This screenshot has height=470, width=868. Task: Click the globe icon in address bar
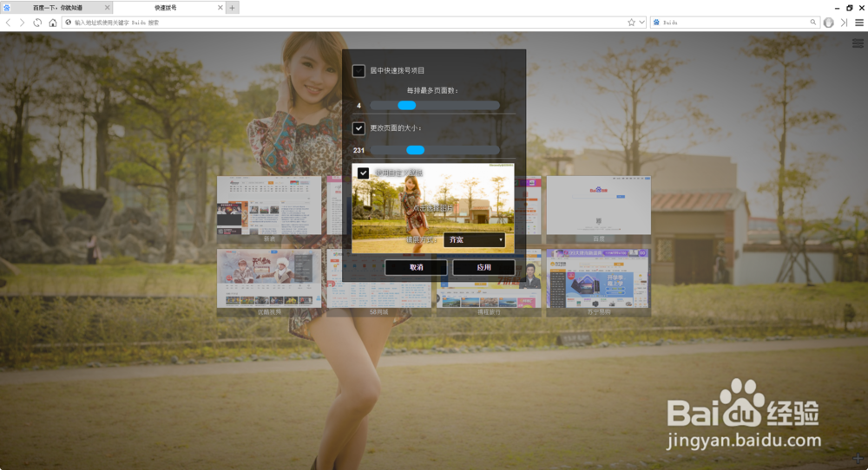(69, 23)
